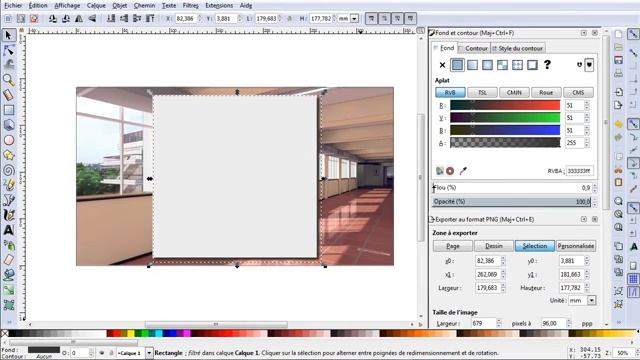Viewport: 640px width, 360px height.
Task: Select the Ellipse circle tool
Action: pyautogui.click(x=9, y=140)
